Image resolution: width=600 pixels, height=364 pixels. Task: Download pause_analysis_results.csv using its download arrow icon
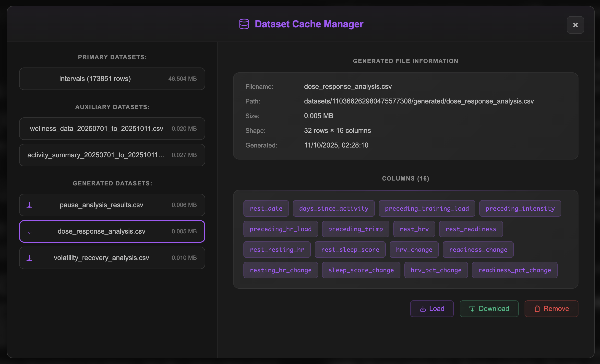tap(30, 205)
